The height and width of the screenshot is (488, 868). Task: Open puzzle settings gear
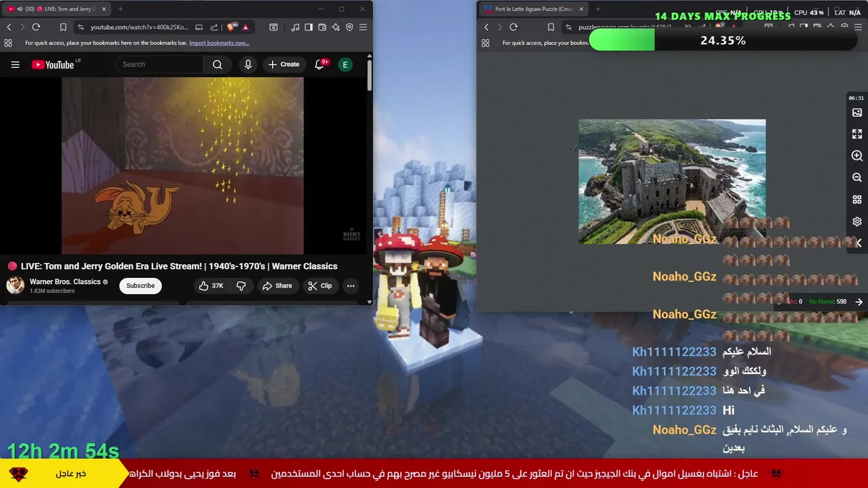pyautogui.click(x=857, y=222)
